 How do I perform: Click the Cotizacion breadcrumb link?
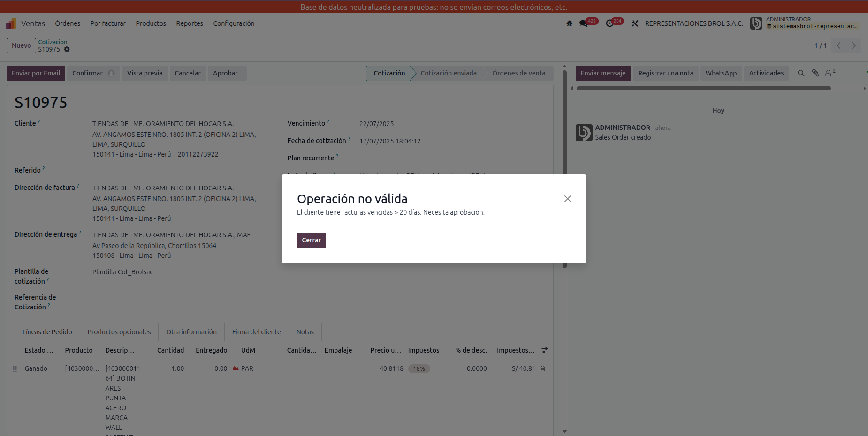click(53, 42)
